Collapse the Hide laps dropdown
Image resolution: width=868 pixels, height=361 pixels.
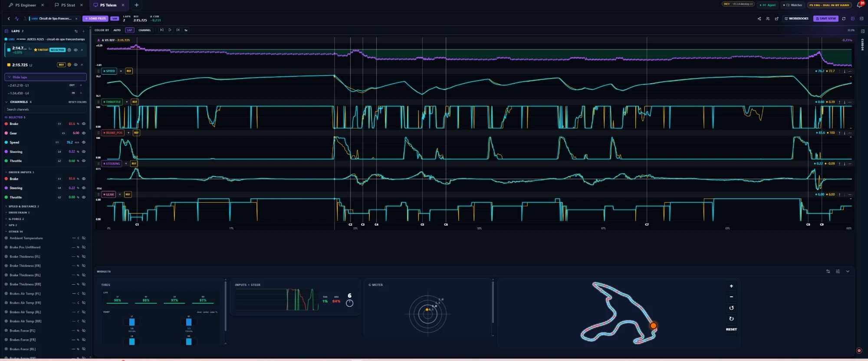pos(46,77)
